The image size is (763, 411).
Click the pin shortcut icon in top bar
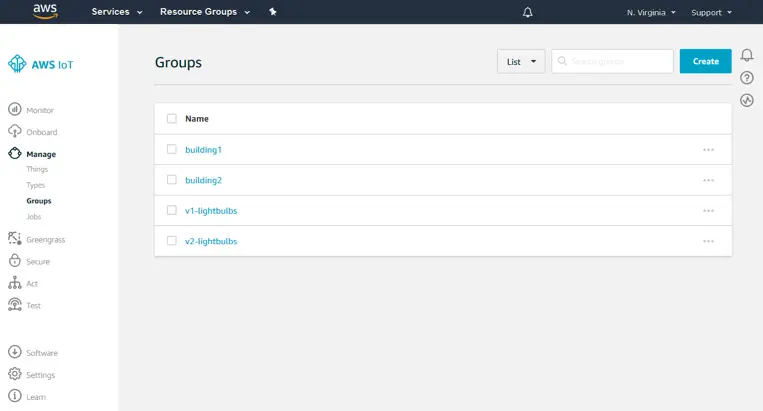[273, 12]
